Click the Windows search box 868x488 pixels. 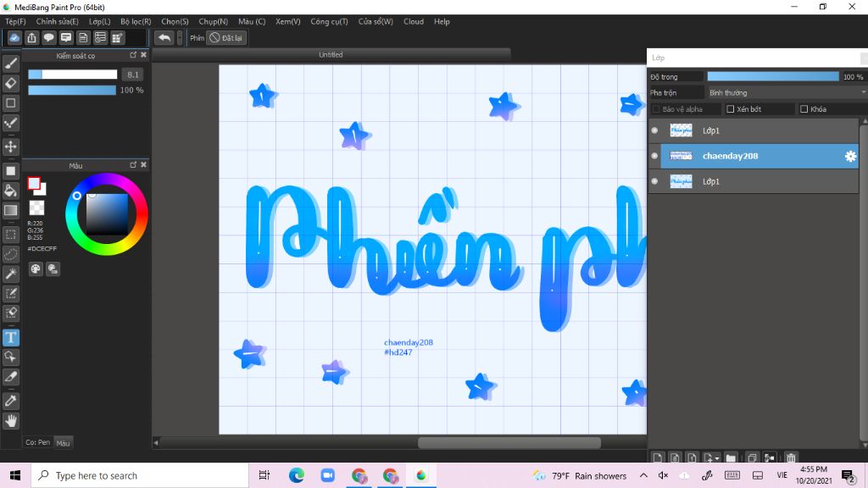[140, 476]
